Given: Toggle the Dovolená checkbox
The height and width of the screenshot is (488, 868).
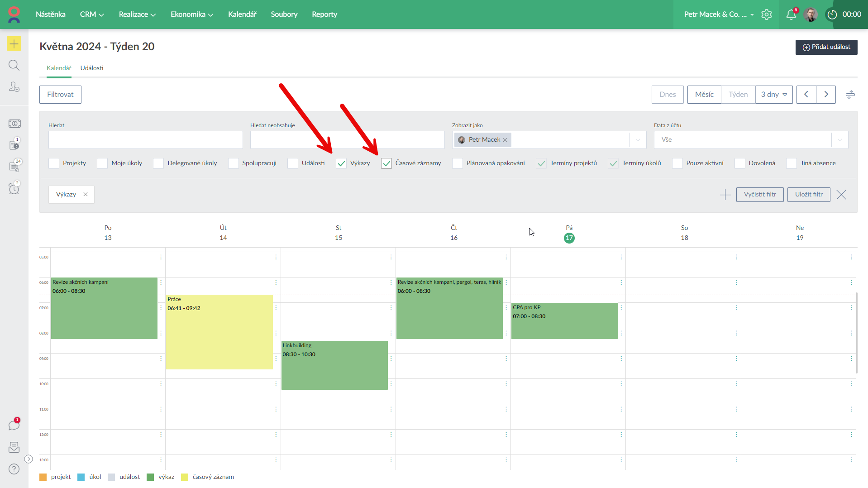Looking at the screenshot, I should click(739, 163).
